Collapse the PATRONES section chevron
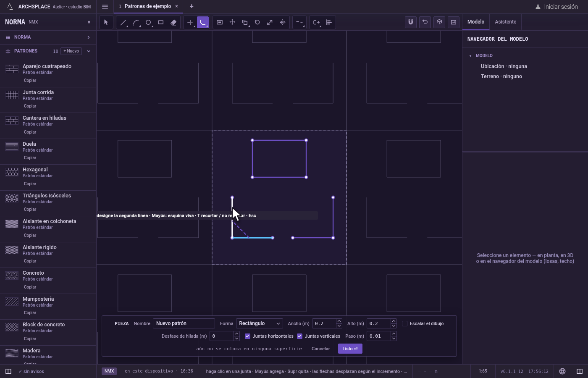Viewport: 588px width, 378px height. pos(89,51)
